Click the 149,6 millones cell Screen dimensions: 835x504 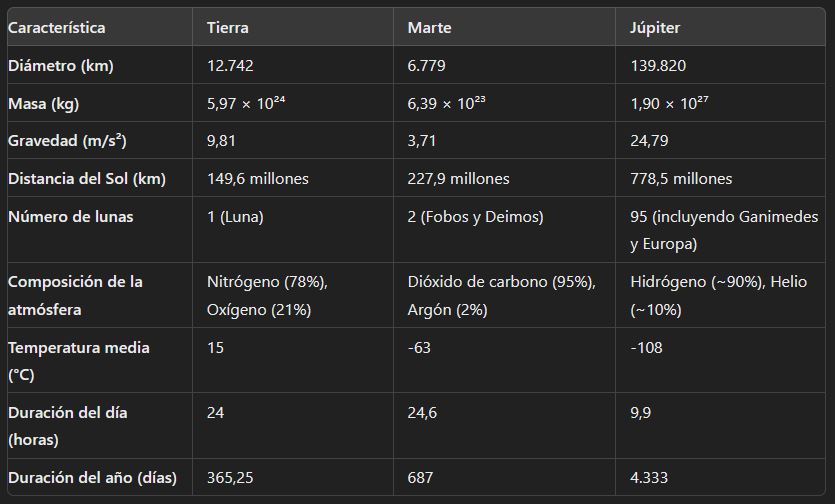pos(258,179)
